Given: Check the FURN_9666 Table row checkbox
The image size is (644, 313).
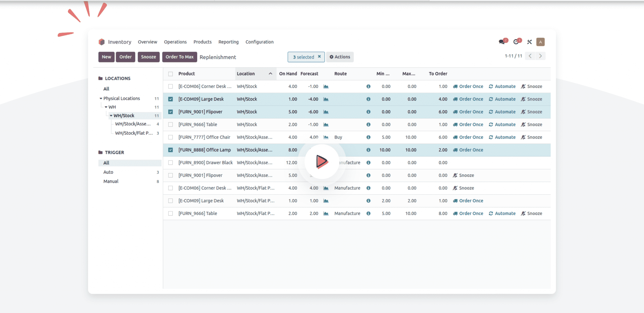Looking at the screenshot, I should click(x=170, y=124).
